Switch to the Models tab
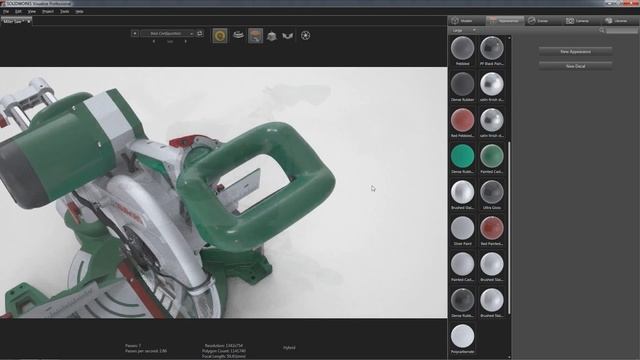This screenshot has height=360, width=640. point(467,21)
